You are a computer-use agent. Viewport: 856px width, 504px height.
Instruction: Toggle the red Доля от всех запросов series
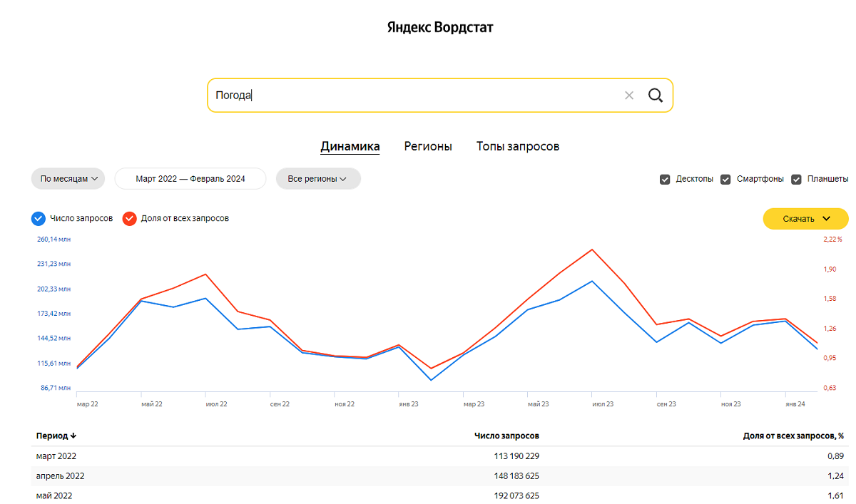[x=129, y=218]
